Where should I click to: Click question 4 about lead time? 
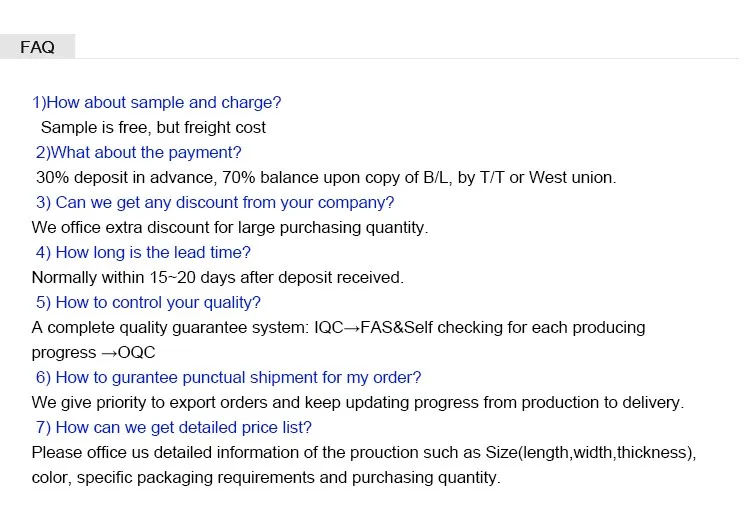click(143, 252)
